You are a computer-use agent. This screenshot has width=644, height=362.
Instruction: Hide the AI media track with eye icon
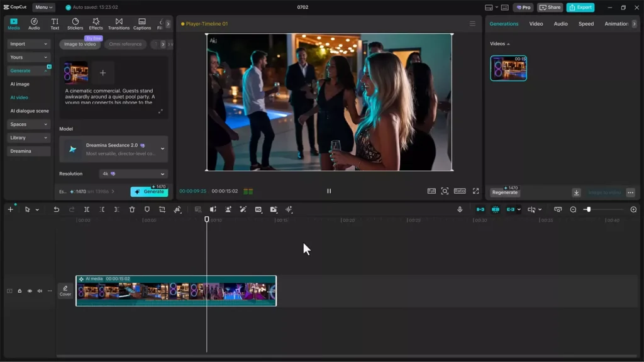[x=30, y=291]
